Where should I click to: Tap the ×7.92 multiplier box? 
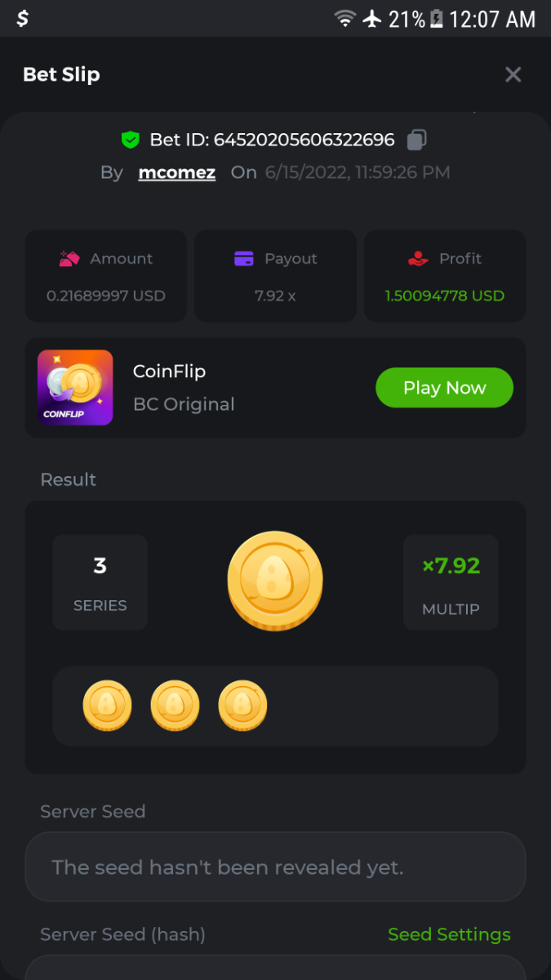coord(451,582)
